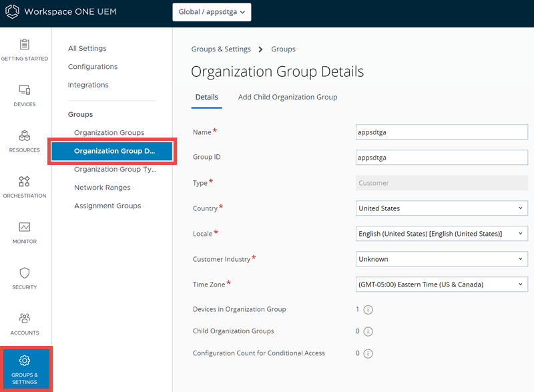Screen dimensions: 534x392
Task: Click the disabled Type field showing Customer
Action: point(442,183)
